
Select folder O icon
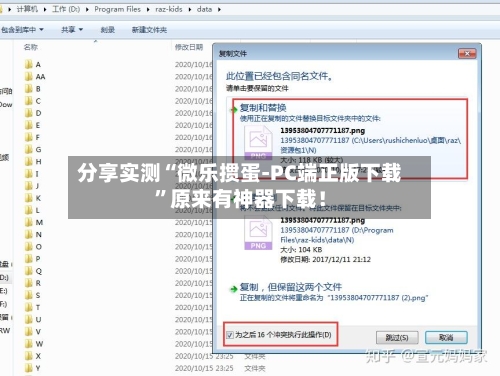click(29, 247)
